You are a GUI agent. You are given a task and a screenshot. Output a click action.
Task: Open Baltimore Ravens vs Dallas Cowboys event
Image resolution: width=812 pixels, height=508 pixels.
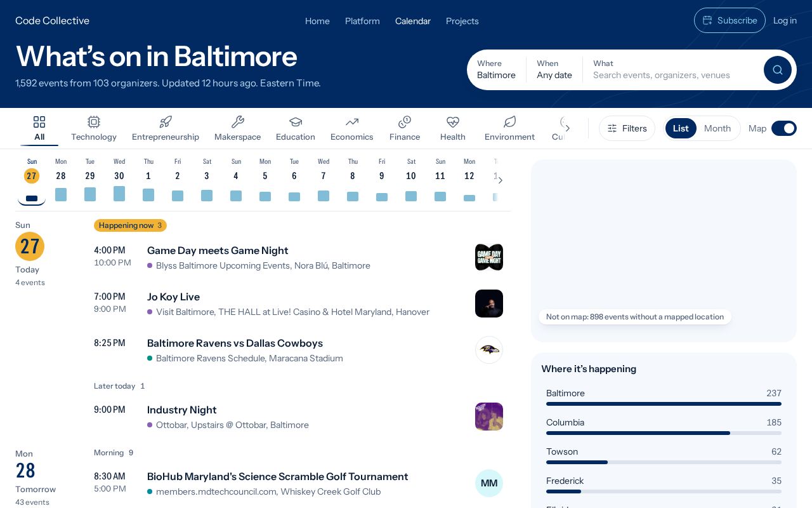tap(235, 344)
